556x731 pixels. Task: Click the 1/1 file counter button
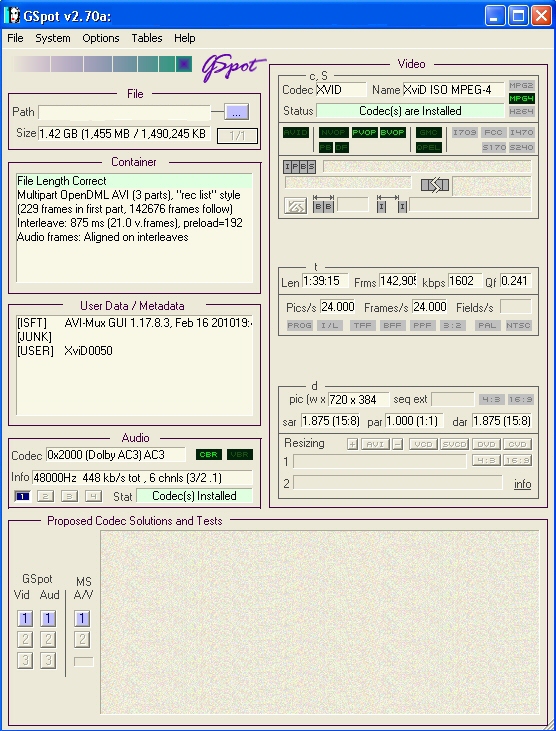(x=237, y=136)
